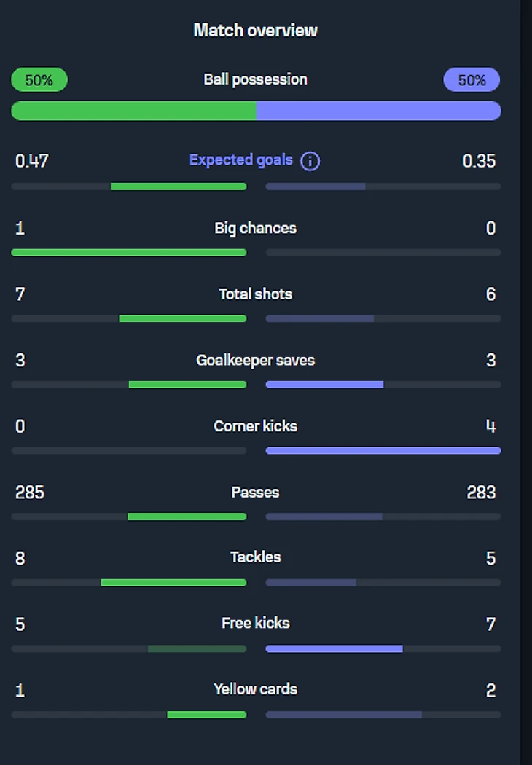Click the Passes stat label
Image resolution: width=532 pixels, height=765 pixels.
click(x=255, y=493)
